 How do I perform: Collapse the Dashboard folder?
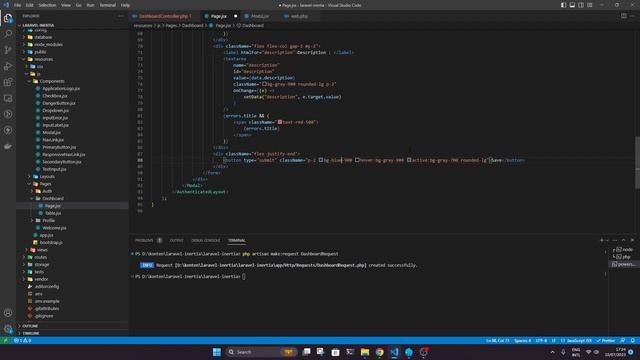[53, 198]
